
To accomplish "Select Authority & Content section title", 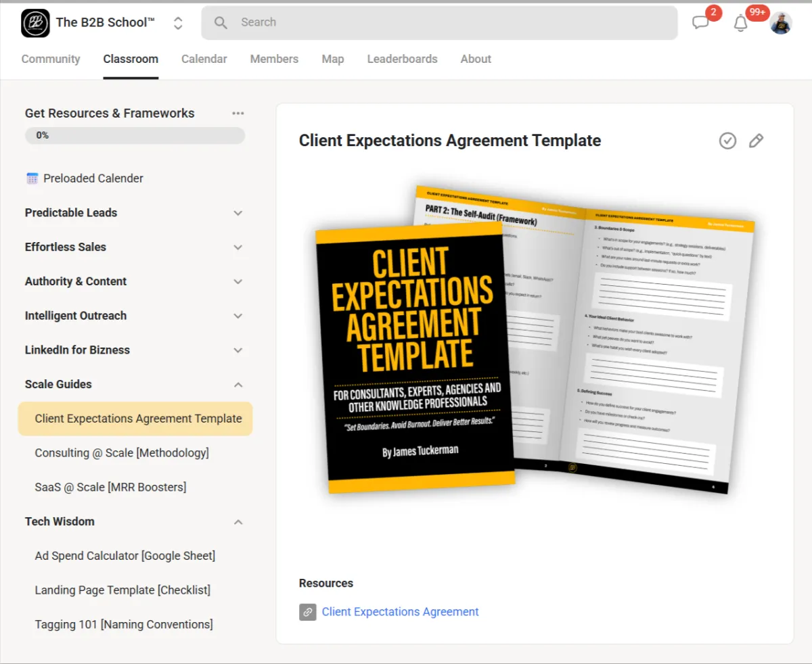I will tap(76, 281).
